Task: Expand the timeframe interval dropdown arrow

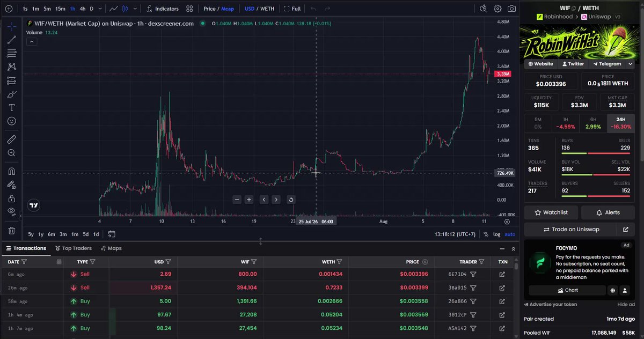Action: [100, 9]
